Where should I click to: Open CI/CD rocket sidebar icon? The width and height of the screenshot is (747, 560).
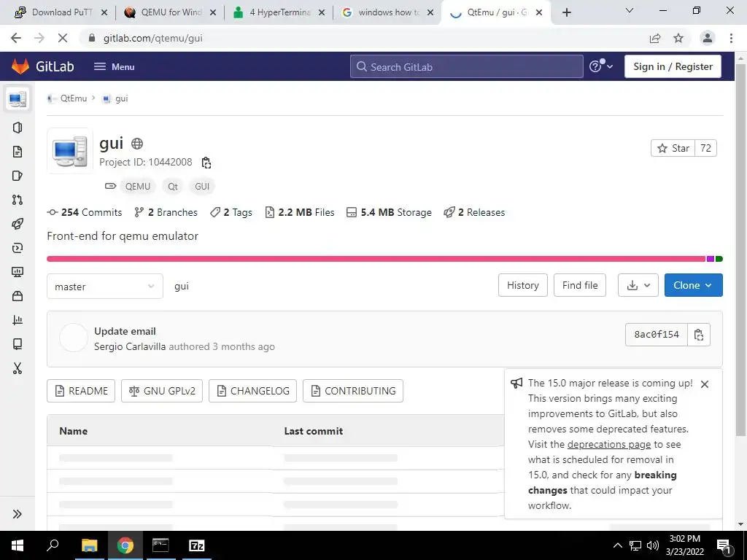point(18,224)
